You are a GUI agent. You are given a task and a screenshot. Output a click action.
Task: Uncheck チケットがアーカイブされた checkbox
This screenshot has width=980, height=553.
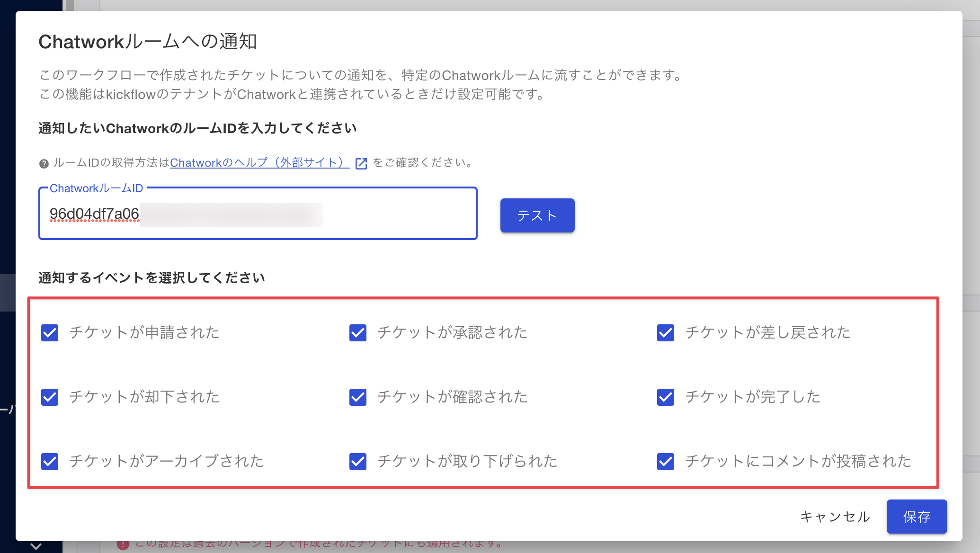tap(50, 462)
